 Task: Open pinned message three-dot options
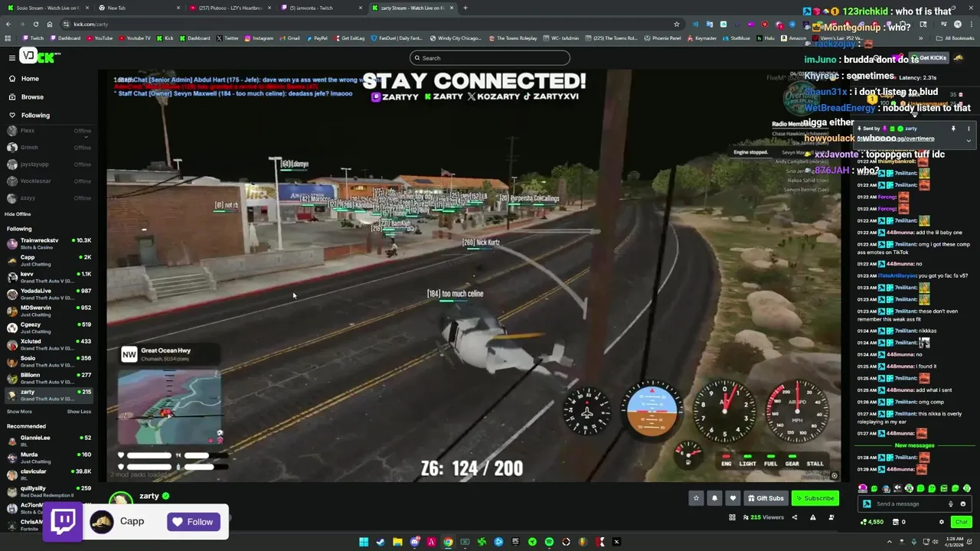point(969,129)
